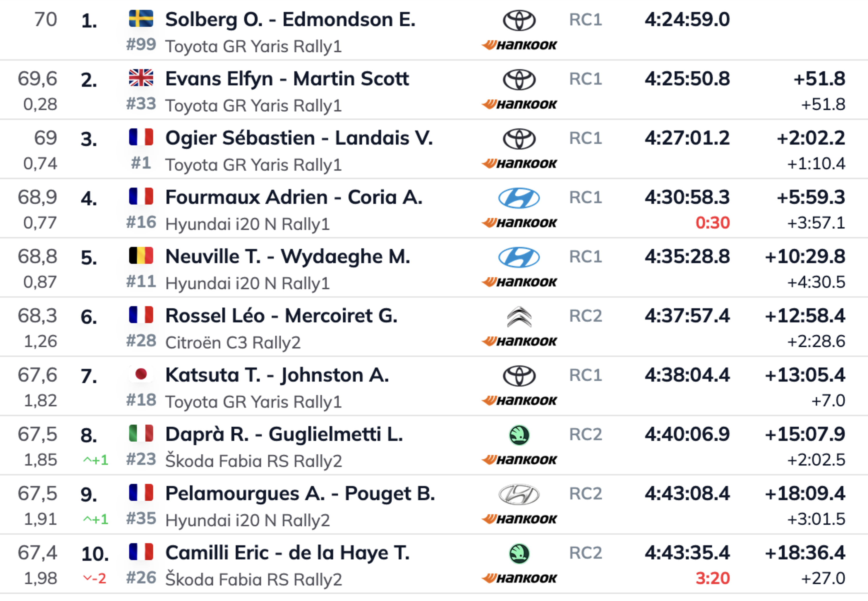
Task: Click Camilli's red 3:20 penalty time
Action: coord(712,578)
